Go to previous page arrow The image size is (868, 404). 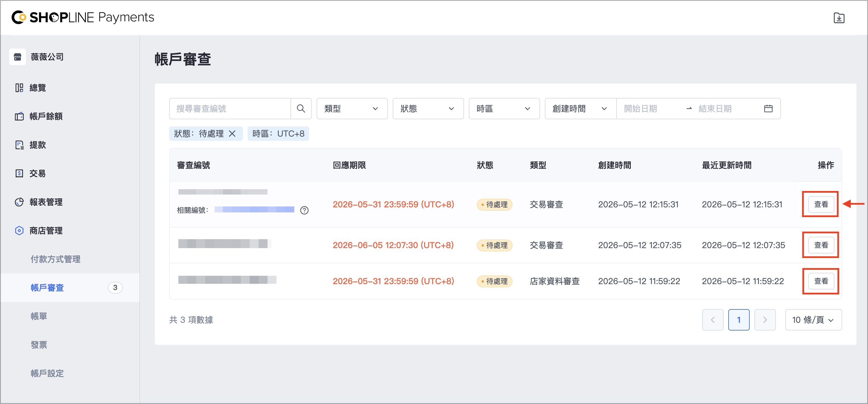coord(713,320)
